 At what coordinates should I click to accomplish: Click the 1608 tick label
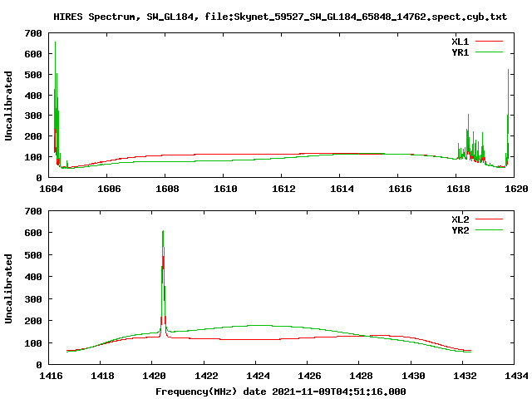click(x=167, y=189)
